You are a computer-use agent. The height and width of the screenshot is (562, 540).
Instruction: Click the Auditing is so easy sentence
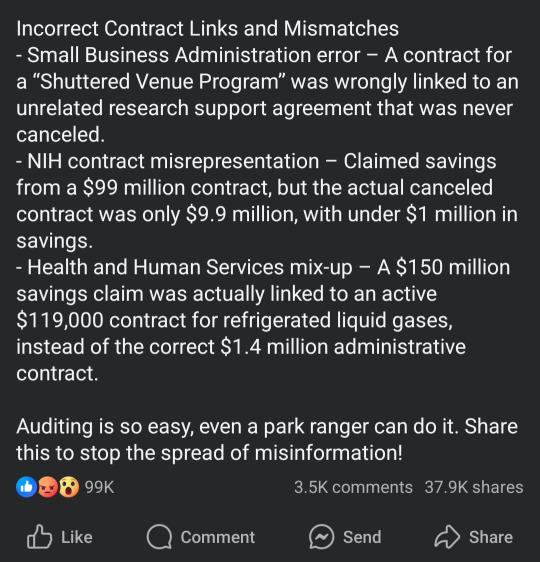point(267,439)
